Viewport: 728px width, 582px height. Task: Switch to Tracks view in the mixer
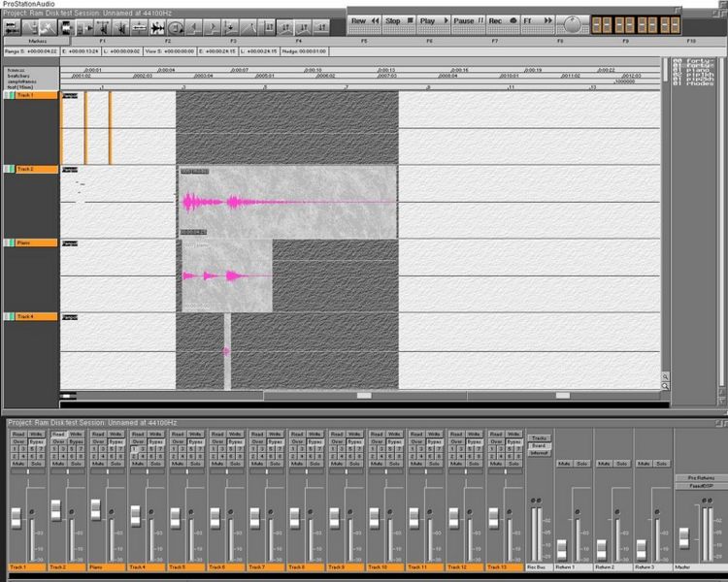[539, 437]
